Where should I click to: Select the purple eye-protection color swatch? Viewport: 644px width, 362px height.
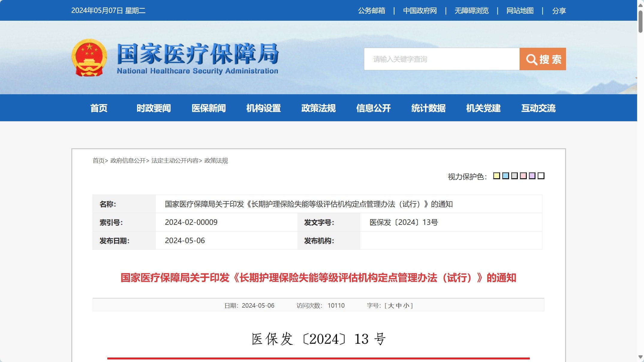(532, 176)
